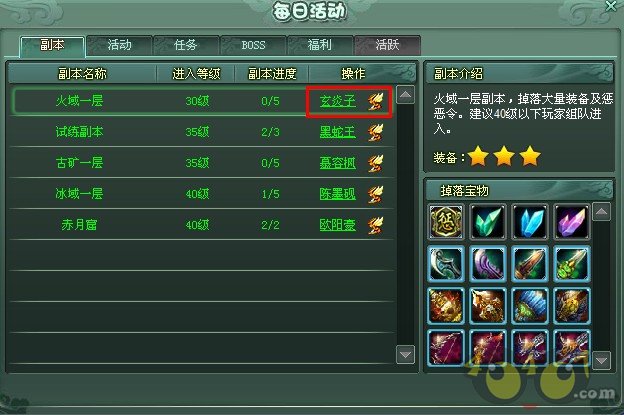The height and width of the screenshot is (415, 624).
Task: Click the teleport boot icon beside 黑蛇王
Action: pyautogui.click(x=375, y=132)
